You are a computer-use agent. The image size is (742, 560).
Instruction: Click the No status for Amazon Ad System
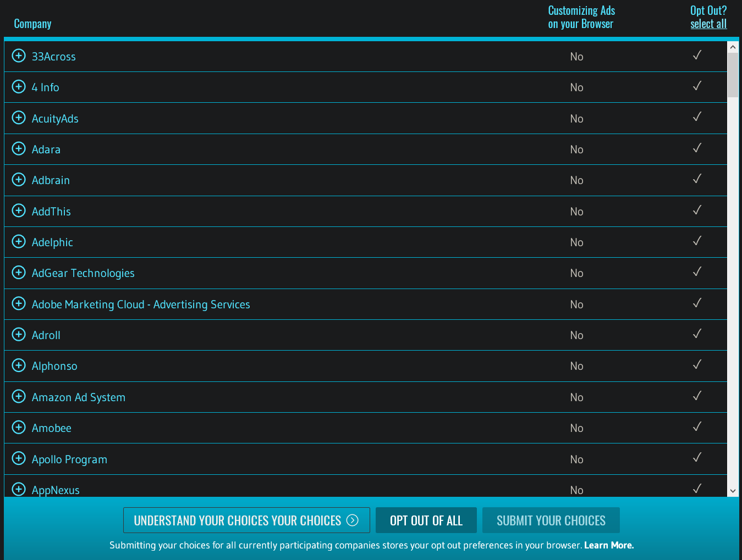coord(576,397)
